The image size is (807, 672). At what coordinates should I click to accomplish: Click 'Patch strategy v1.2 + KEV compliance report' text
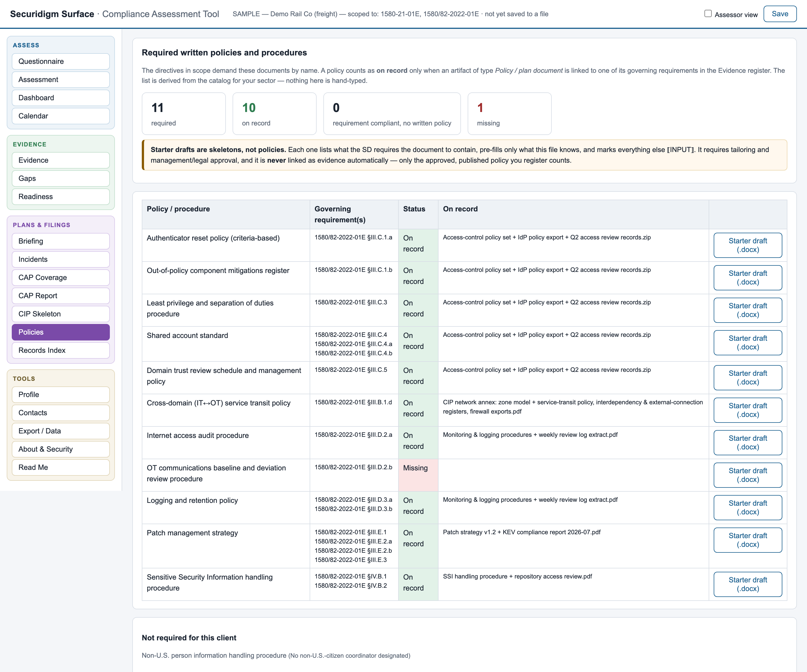[x=521, y=532]
